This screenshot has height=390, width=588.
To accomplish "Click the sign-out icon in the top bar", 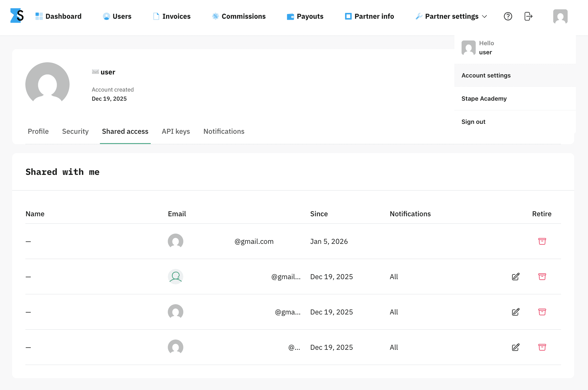I will tap(528, 16).
